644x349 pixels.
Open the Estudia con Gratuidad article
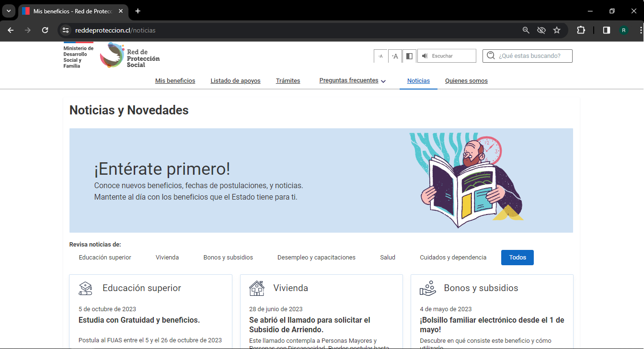139,320
